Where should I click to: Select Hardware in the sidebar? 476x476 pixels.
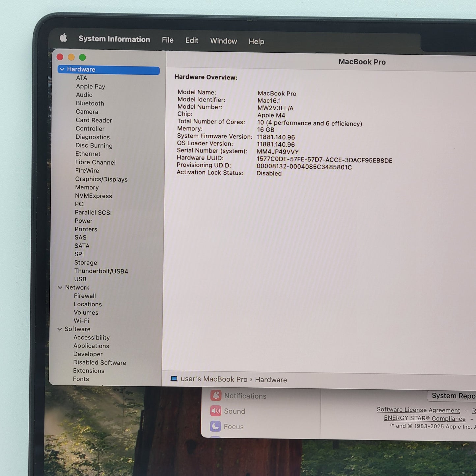pyautogui.click(x=108, y=70)
